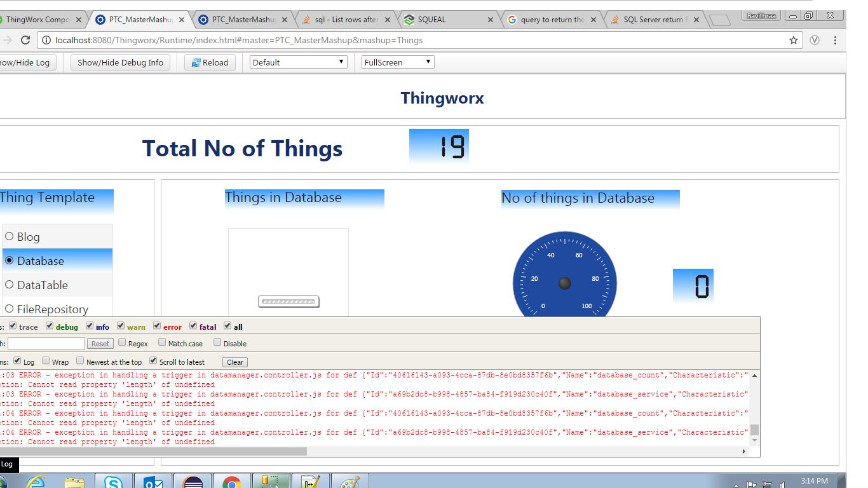Screen dimensions: 868x488
Task: Switch to the SQUEAL tab
Action: (x=449, y=20)
